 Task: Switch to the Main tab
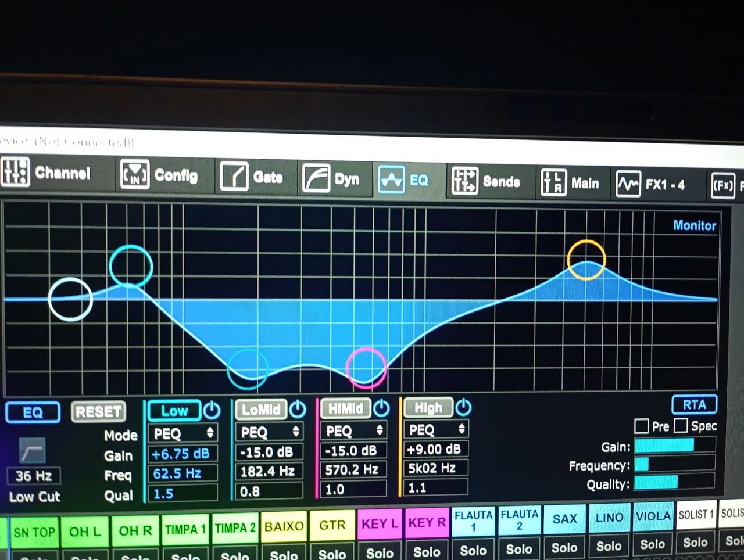coord(570,183)
